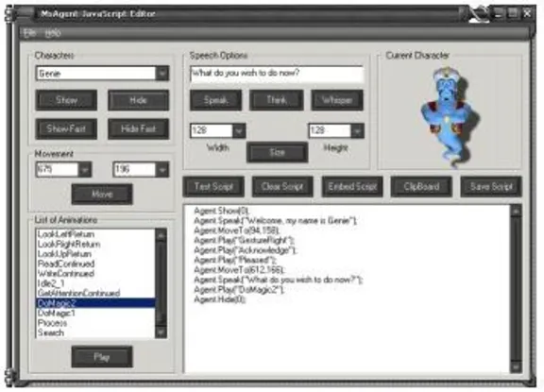The image size is (544, 392).
Task: Click into the speech text input field
Action: point(277,74)
